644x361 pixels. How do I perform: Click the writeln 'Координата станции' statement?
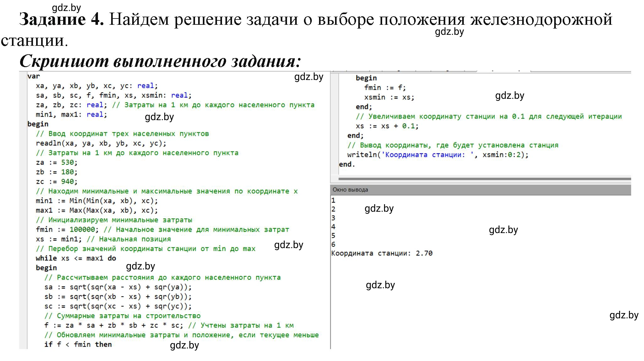point(438,155)
